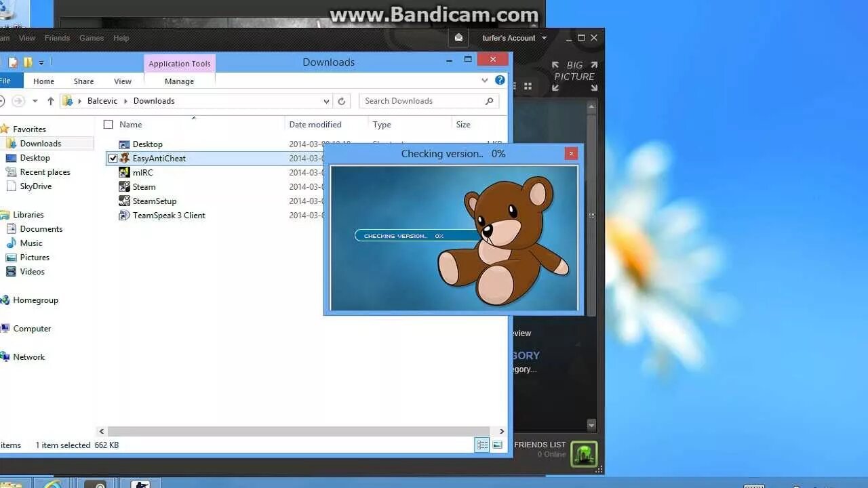
Task: Toggle the select all items checkbox
Action: click(x=108, y=124)
